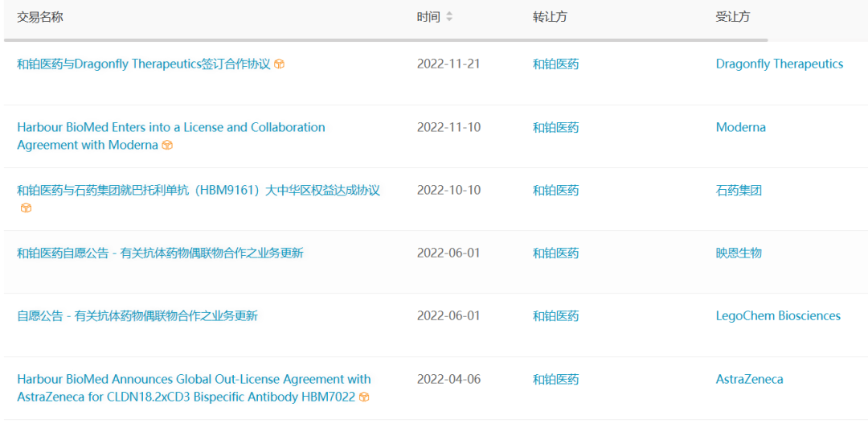Click the date 2022-04-06
The height and width of the screenshot is (424, 868).
click(449, 379)
